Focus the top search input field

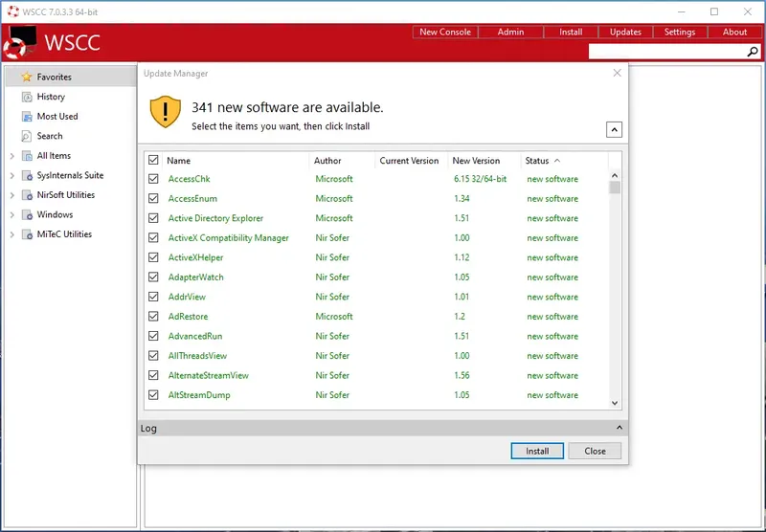(x=667, y=52)
